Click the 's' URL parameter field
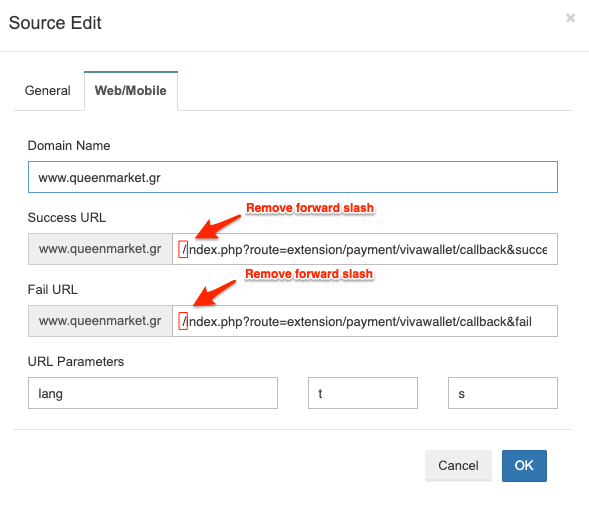Viewport: 589px width, 516px height. click(503, 393)
